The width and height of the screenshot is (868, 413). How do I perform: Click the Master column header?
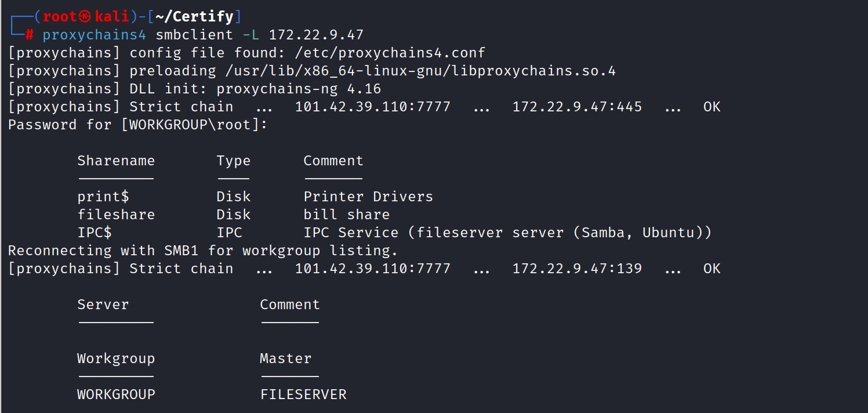click(x=285, y=358)
